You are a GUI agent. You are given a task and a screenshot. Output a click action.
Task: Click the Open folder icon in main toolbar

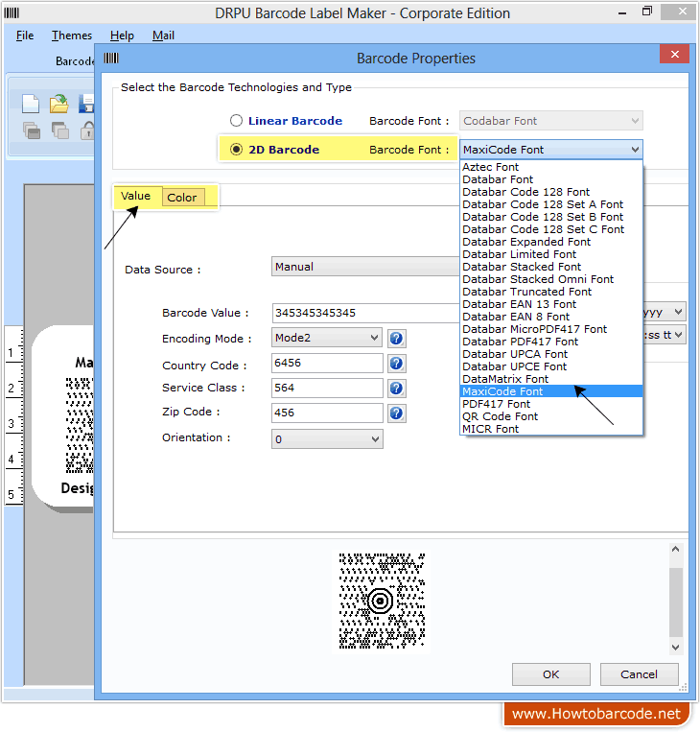click(58, 104)
